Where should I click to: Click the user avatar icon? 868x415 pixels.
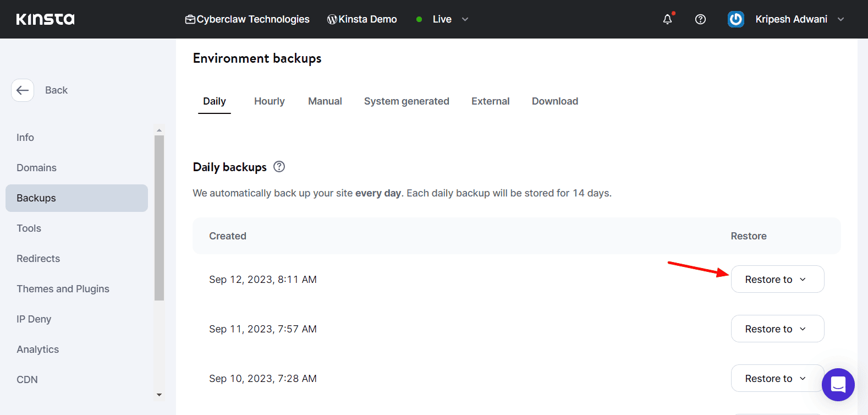tap(735, 19)
